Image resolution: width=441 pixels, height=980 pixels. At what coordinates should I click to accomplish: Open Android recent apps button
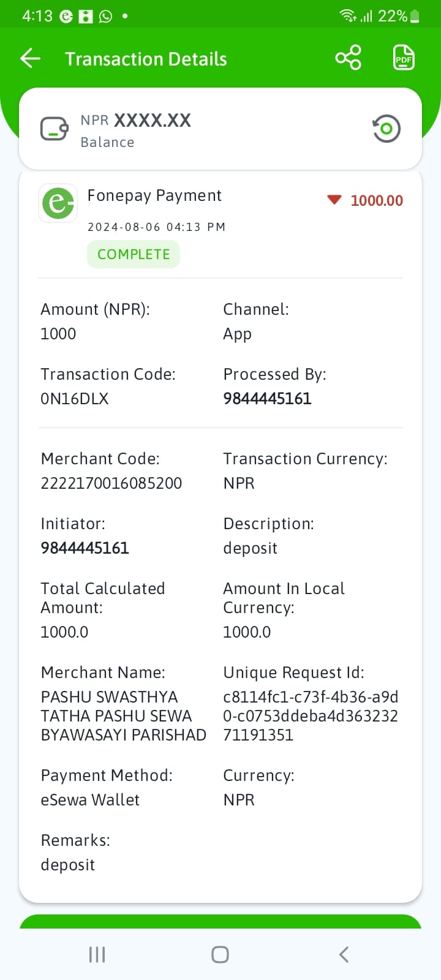pos(97,954)
